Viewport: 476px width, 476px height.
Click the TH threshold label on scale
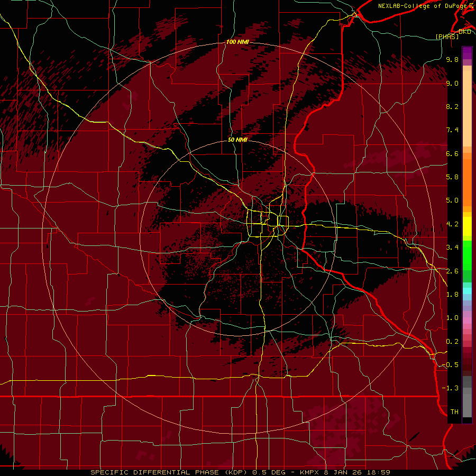(x=454, y=412)
